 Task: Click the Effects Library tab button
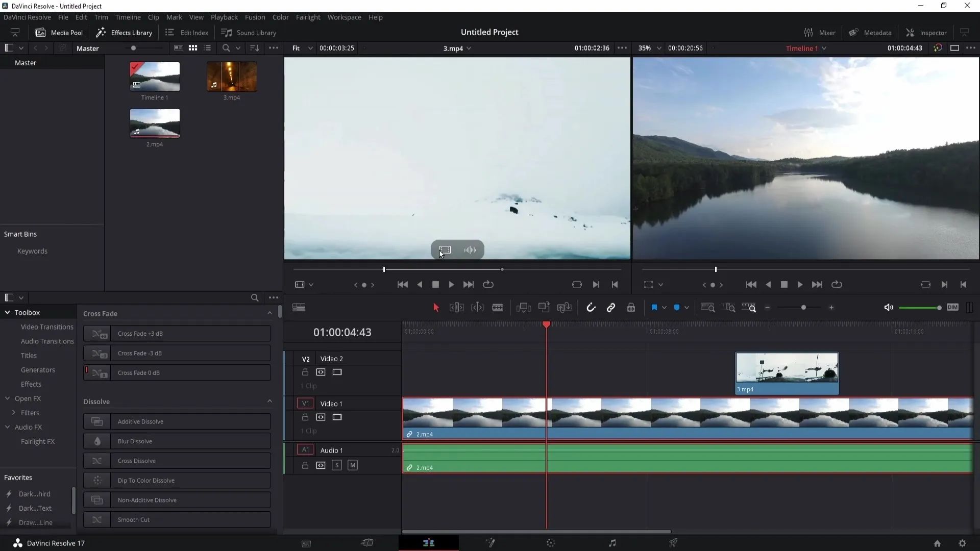click(x=125, y=32)
